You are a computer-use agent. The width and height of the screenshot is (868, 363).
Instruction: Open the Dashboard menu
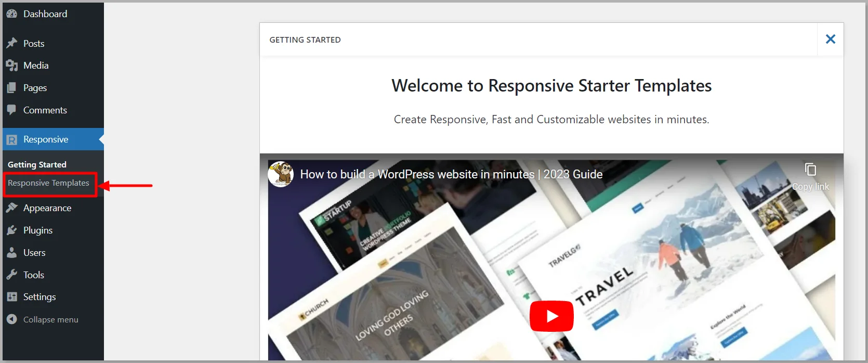(45, 14)
